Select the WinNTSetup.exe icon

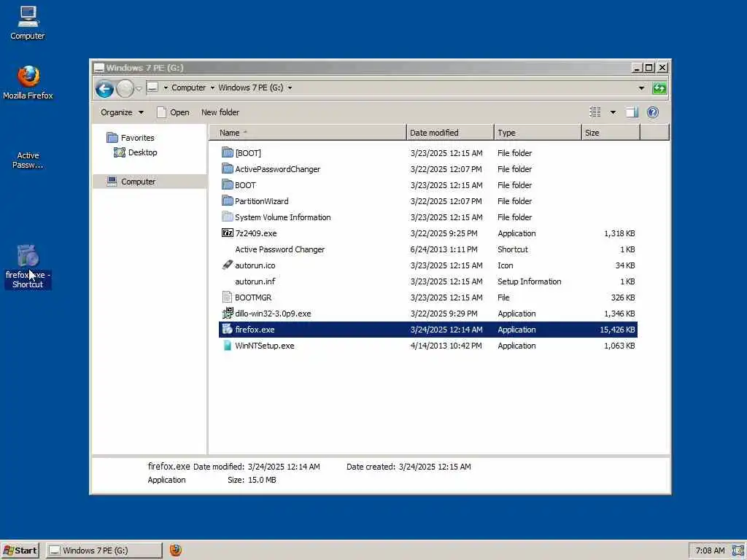[228, 346]
